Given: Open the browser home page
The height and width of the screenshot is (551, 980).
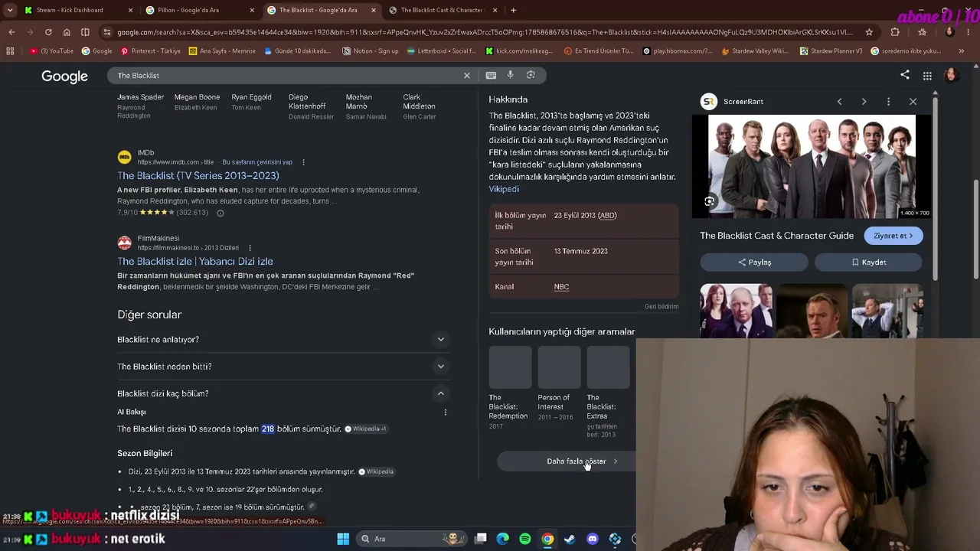Looking at the screenshot, I should pyautogui.click(x=67, y=32).
